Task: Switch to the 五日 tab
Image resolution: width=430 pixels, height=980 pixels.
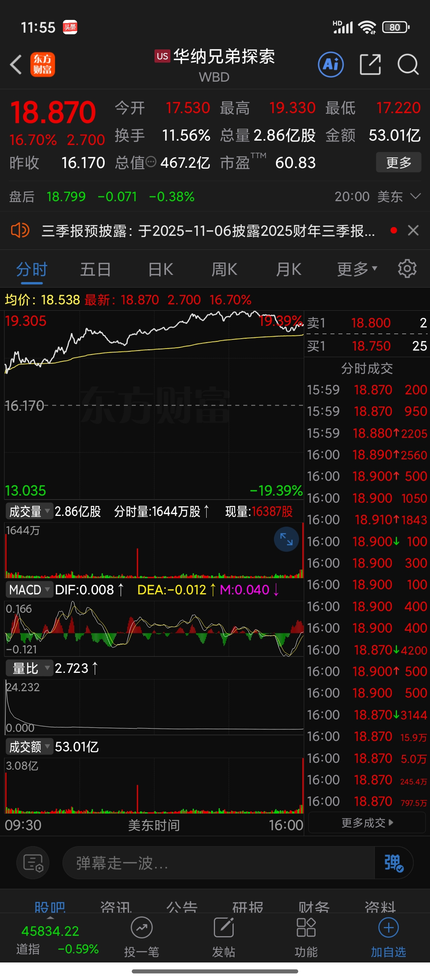Action: (x=96, y=270)
